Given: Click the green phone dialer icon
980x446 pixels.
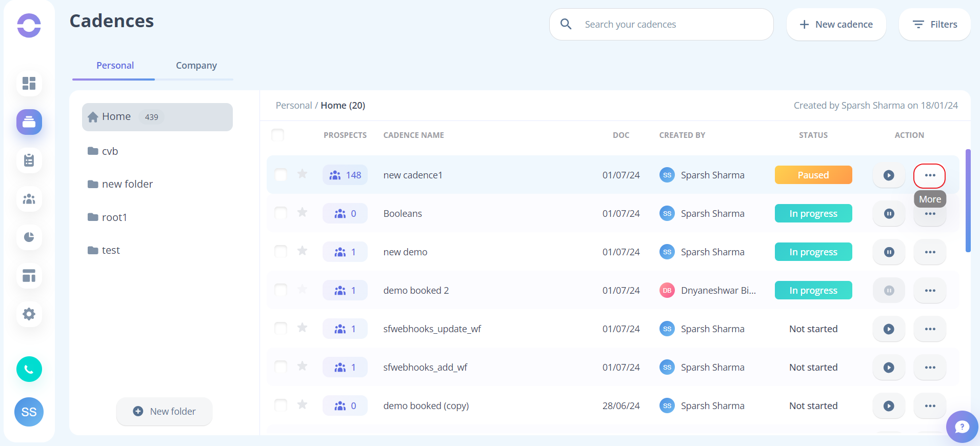Looking at the screenshot, I should (x=29, y=369).
